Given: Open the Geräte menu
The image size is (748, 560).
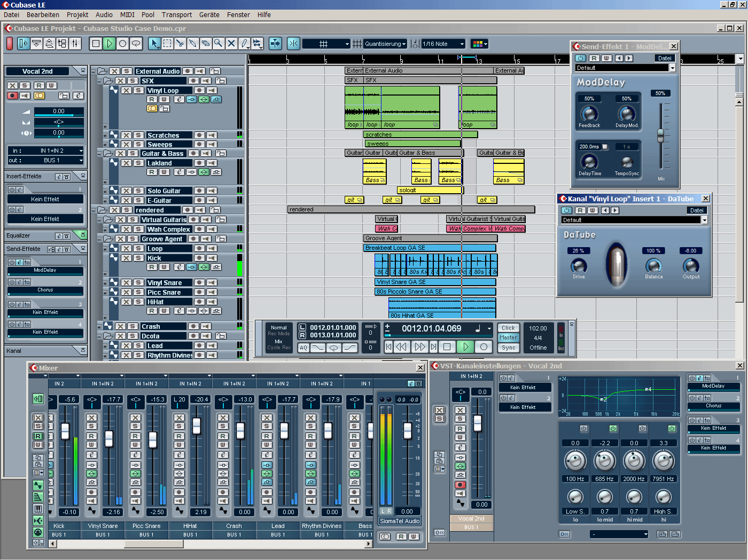Looking at the screenshot, I should pyautogui.click(x=209, y=15).
